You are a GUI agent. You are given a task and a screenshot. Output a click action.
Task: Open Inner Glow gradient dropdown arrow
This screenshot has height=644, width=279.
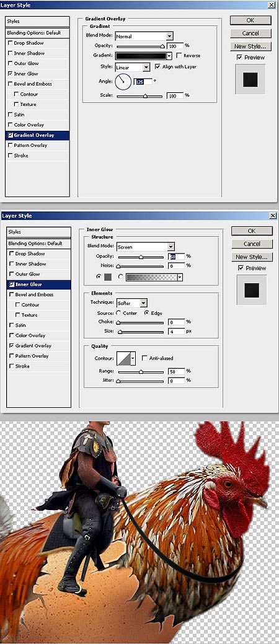[x=180, y=277]
